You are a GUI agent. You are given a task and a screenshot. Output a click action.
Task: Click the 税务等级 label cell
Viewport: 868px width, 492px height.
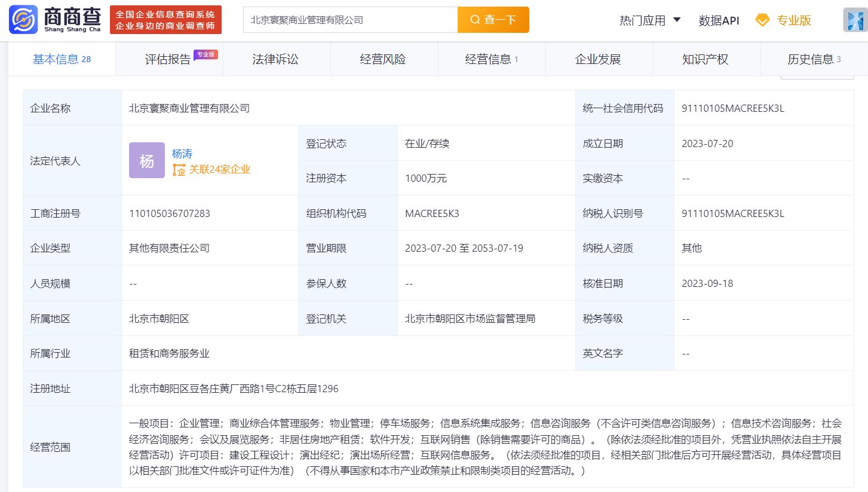(x=624, y=319)
